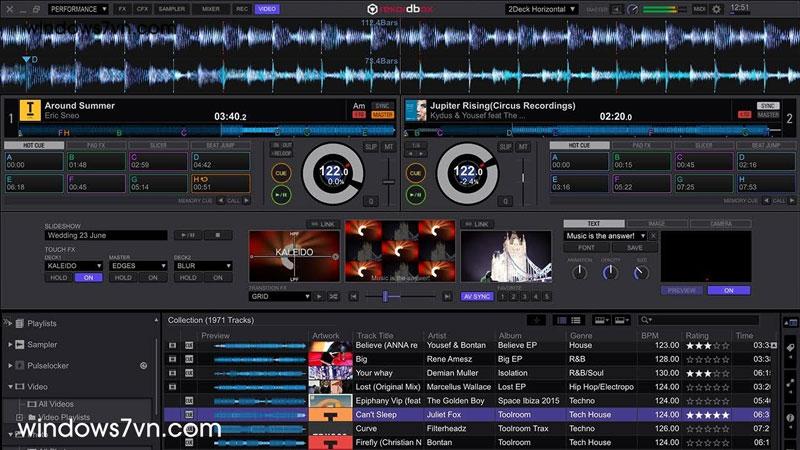The height and width of the screenshot is (450, 800).
Task: Open the settings gear icon
Action: [x=716, y=9]
